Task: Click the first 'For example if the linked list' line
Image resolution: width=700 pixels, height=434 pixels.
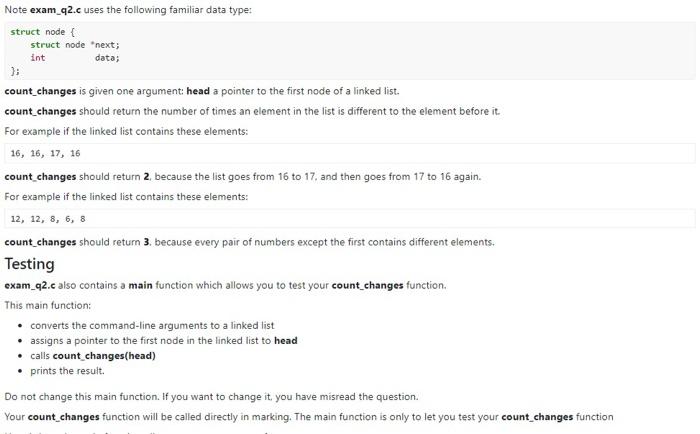Action: point(126,132)
